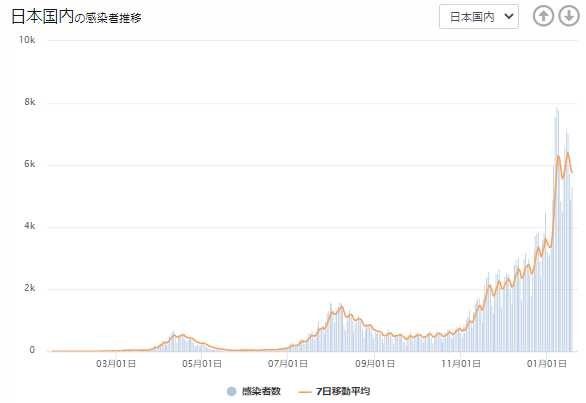This screenshot has height=403, width=586.
Task: Click the 10k y-axis label
Action: pyautogui.click(x=27, y=40)
